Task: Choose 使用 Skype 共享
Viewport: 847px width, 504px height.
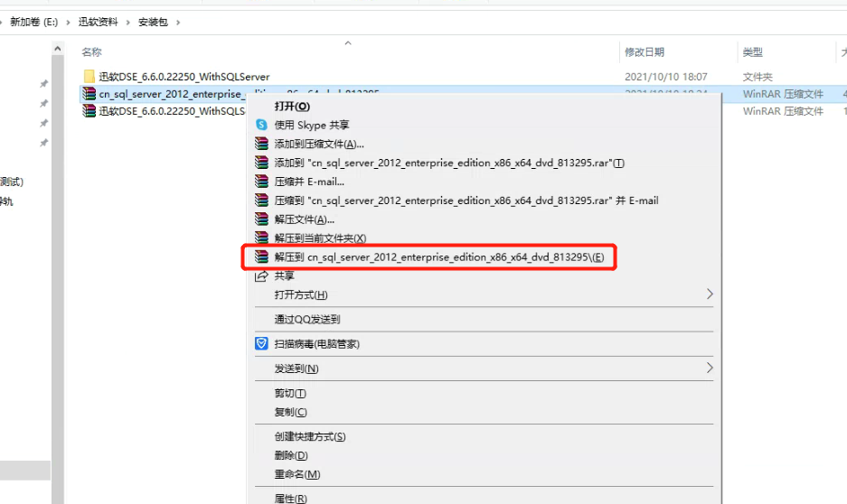Action: tap(312, 125)
